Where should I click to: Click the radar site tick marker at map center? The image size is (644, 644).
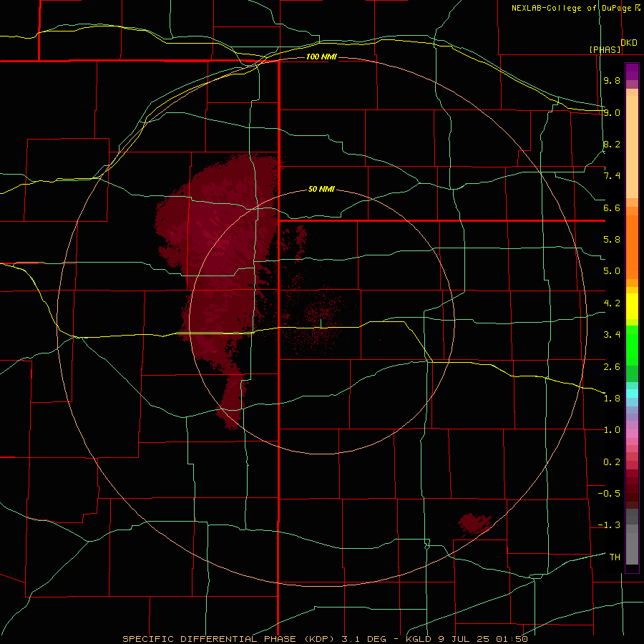[321, 323]
